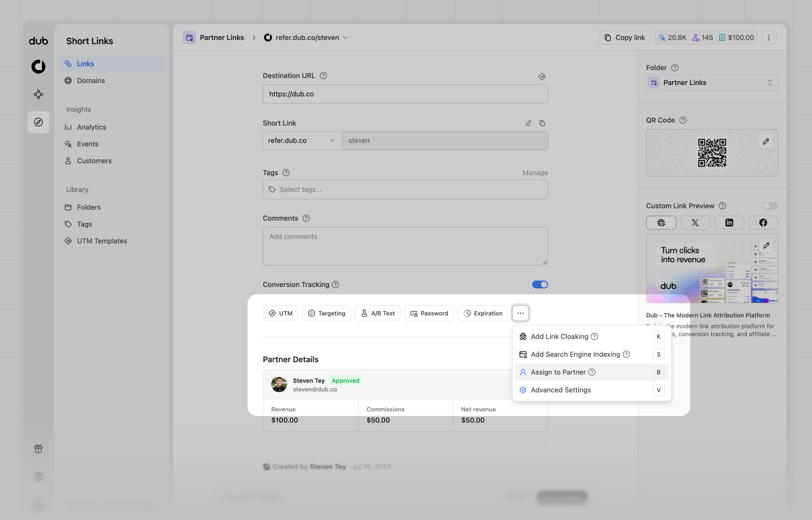Click the Add comments text area

click(x=405, y=246)
